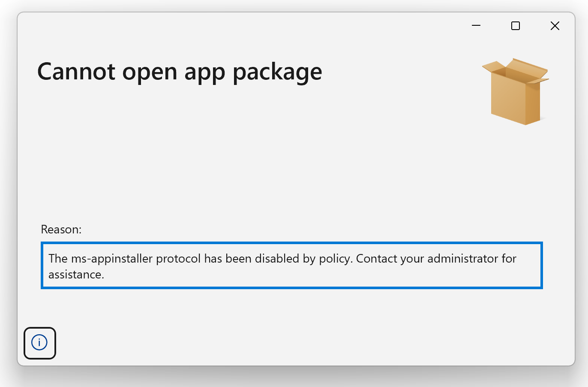Image resolution: width=588 pixels, height=387 pixels.
Task: Click the word 'package' in the title
Action: pyautogui.click(x=277, y=72)
